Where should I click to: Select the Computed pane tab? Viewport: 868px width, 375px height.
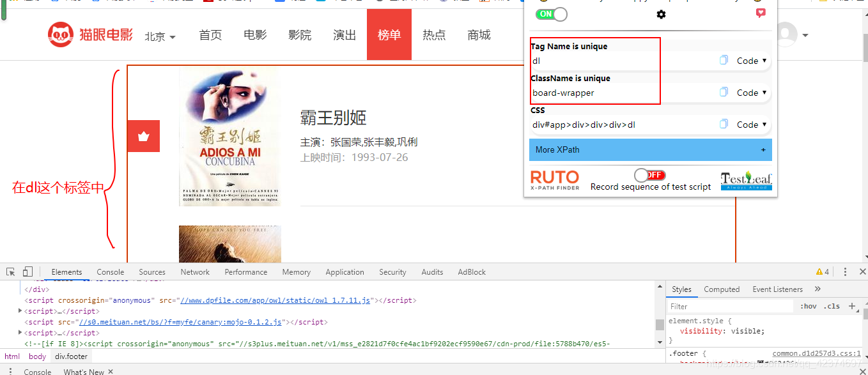[722, 289]
